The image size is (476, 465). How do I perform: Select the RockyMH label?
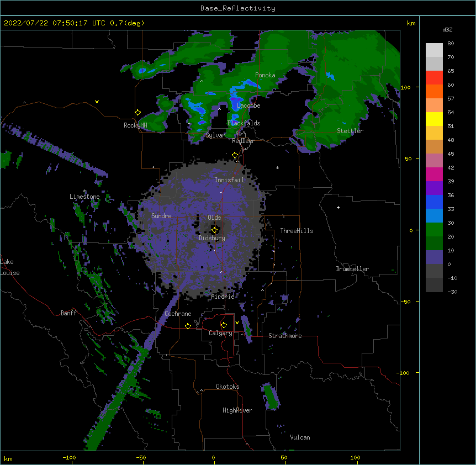(x=135, y=125)
